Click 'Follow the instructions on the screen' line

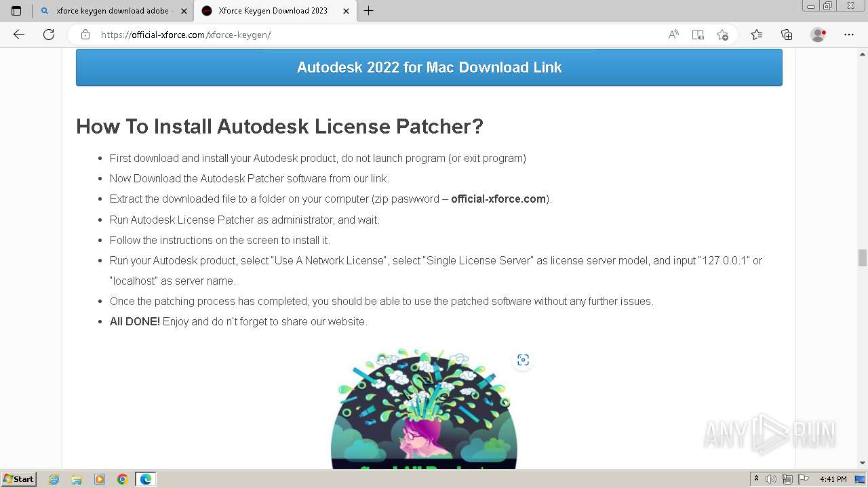(x=220, y=240)
